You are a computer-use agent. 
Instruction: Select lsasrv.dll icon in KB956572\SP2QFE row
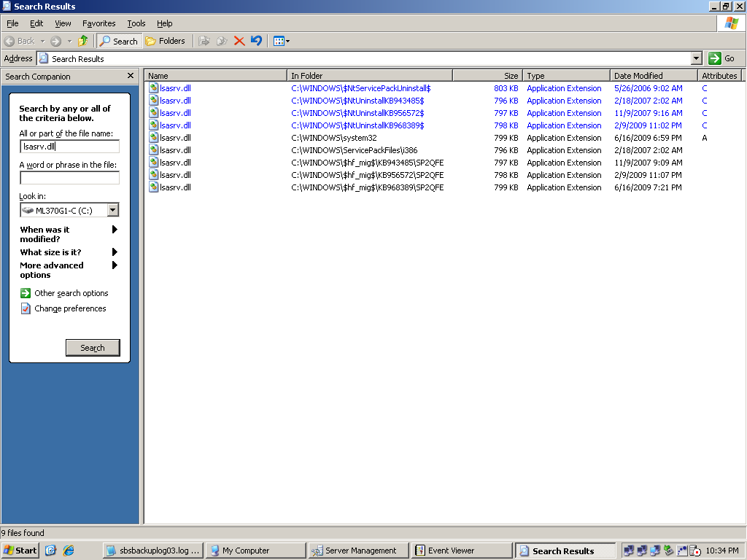[x=153, y=175]
